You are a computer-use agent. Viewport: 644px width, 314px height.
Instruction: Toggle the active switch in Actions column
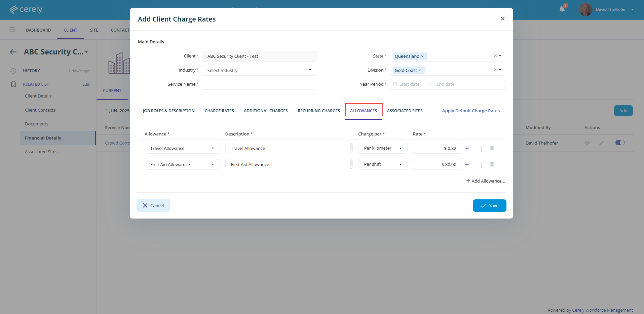coord(620,143)
